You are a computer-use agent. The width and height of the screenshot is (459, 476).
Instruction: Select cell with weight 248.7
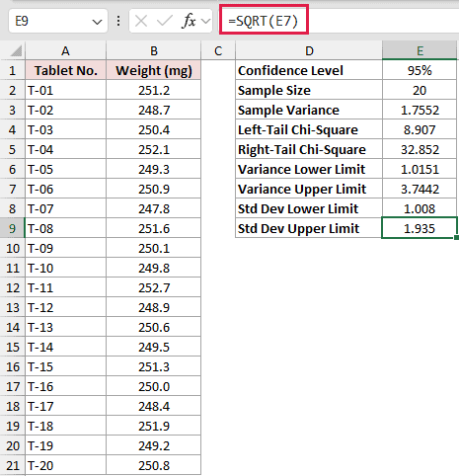154,110
